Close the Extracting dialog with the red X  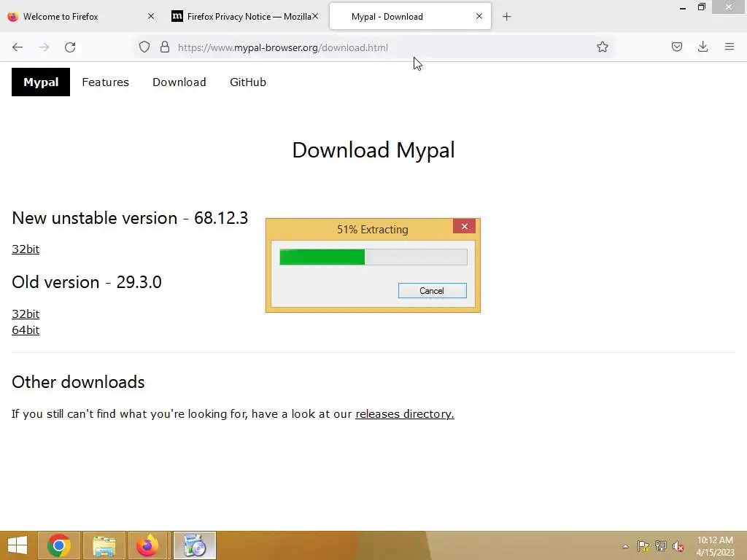[x=465, y=226]
